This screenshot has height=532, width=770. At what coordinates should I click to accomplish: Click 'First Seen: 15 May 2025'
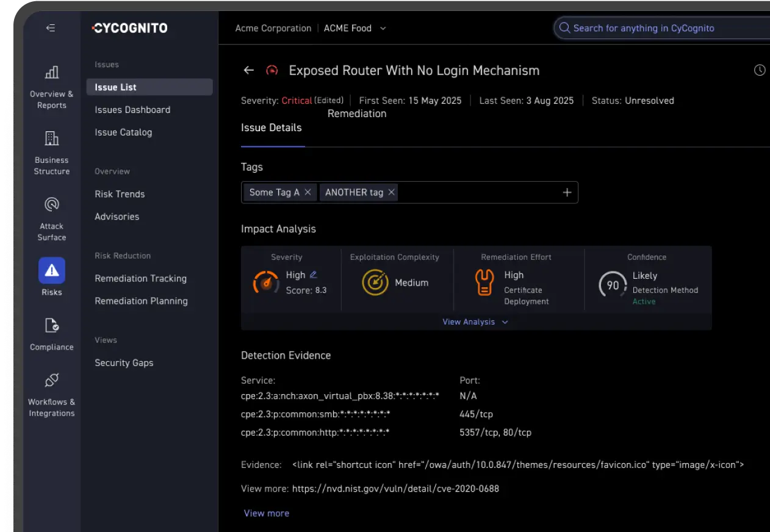(x=410, y=101)
